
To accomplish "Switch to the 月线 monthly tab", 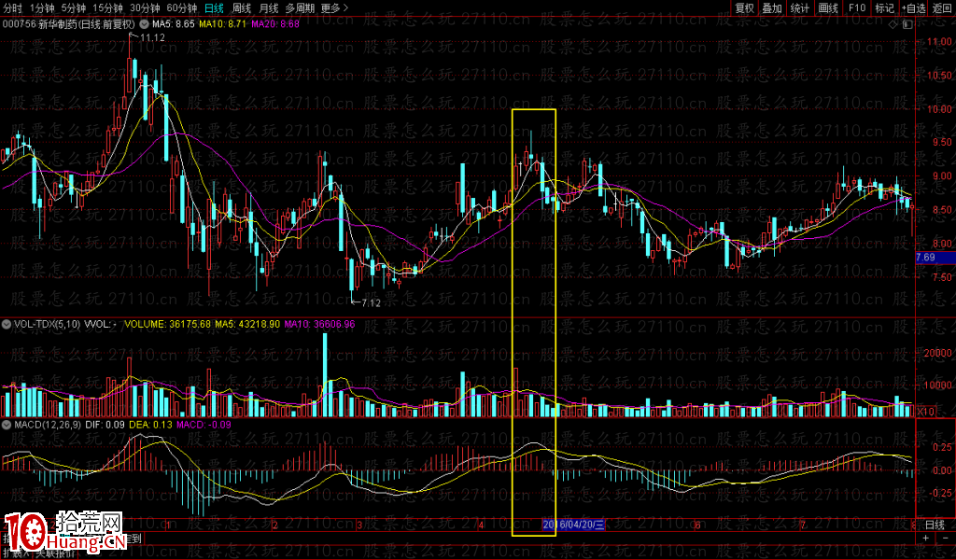I will (x=268, y=7).
